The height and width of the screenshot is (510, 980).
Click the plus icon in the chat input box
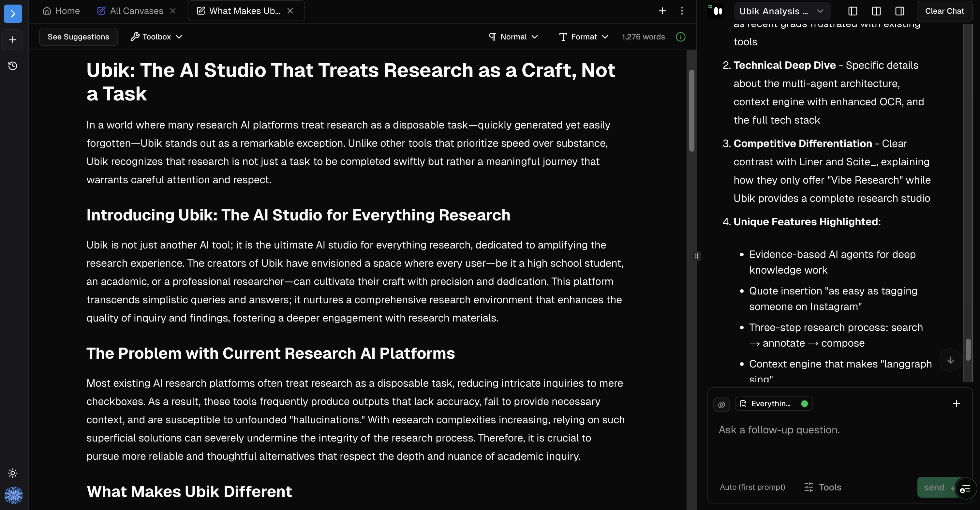point(957,404)
